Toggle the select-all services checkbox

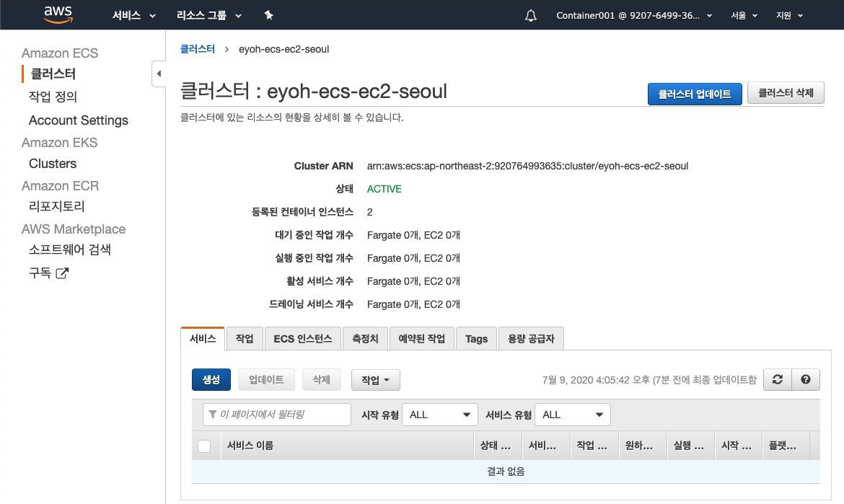point(204,446)
